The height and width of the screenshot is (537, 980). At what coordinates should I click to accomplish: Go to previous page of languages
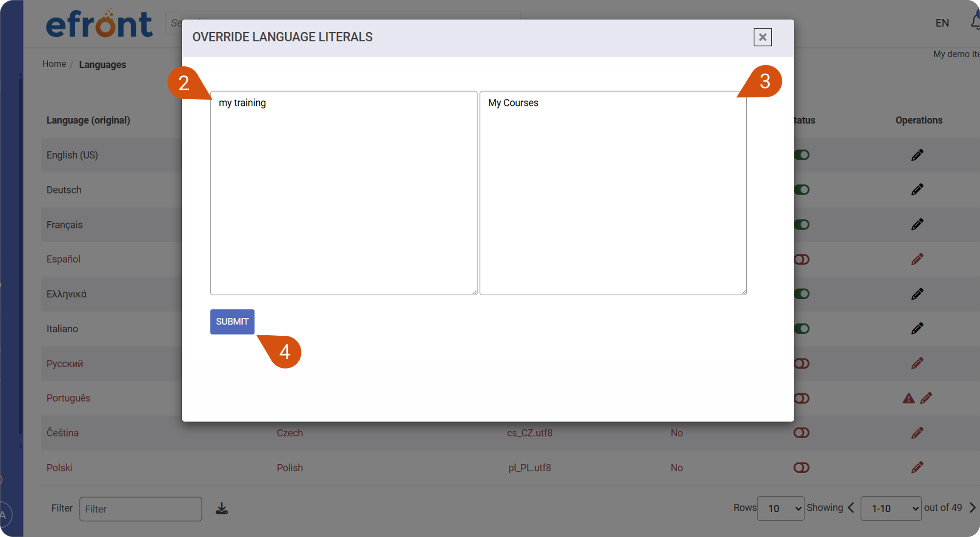click(851, 508)
